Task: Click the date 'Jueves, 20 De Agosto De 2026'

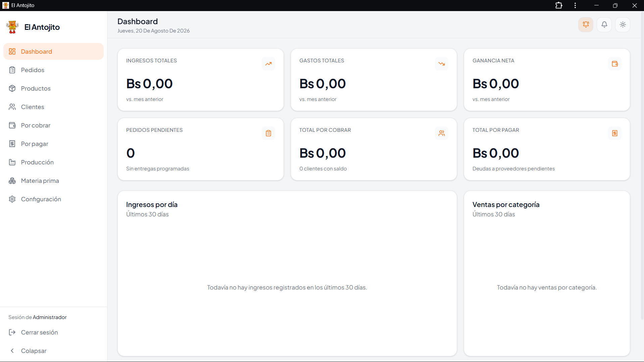Action: [153, 31]
